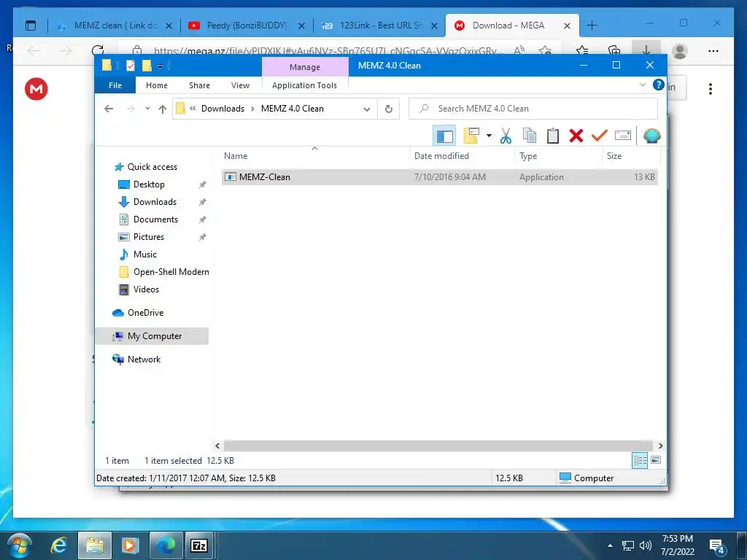This screenshot has height=560, width=747.
Task: Go back in Explorer with the left arrow
Action: (x=109, y=109)
